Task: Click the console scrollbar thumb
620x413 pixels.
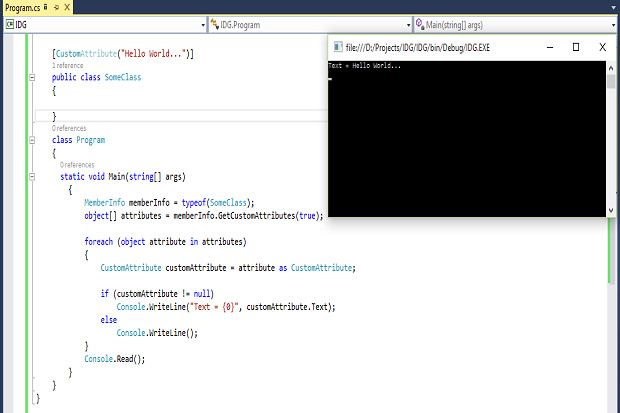Action: coord(611,81)
